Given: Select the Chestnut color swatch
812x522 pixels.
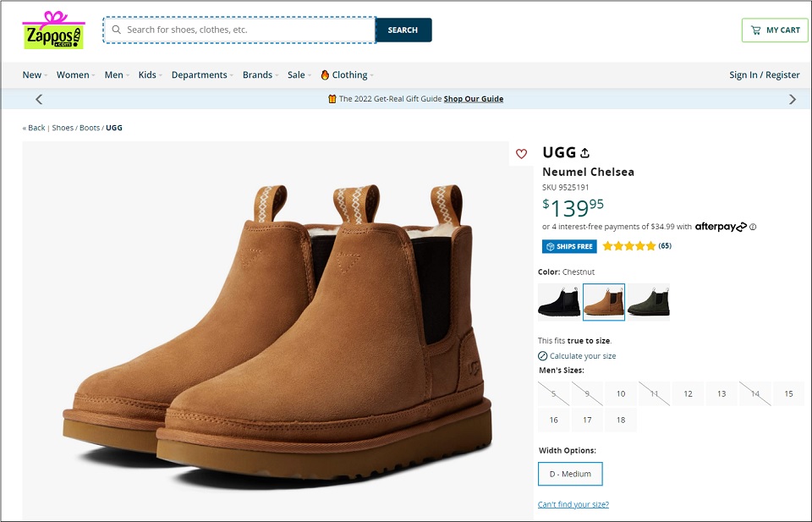Looking at the screenshot, I should click(604, 302).
